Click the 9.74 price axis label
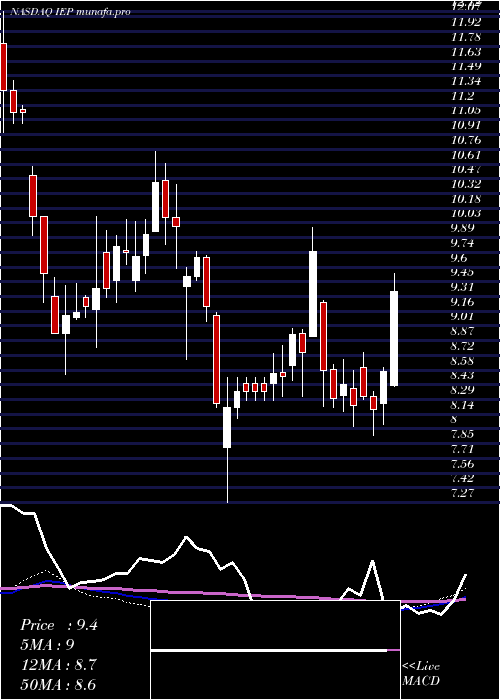The image size is (500, 700). [462, 243]
